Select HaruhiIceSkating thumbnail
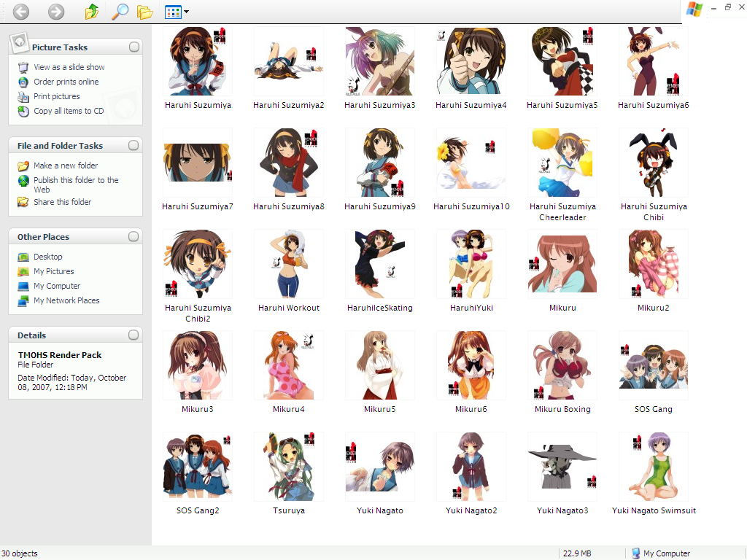Screen dimensions: 747x560 (x=379, y=264)
